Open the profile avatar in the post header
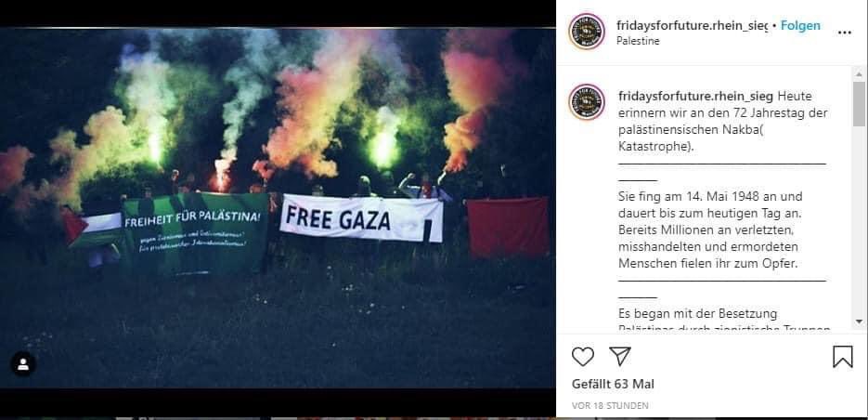 click(x=586, y=32)
